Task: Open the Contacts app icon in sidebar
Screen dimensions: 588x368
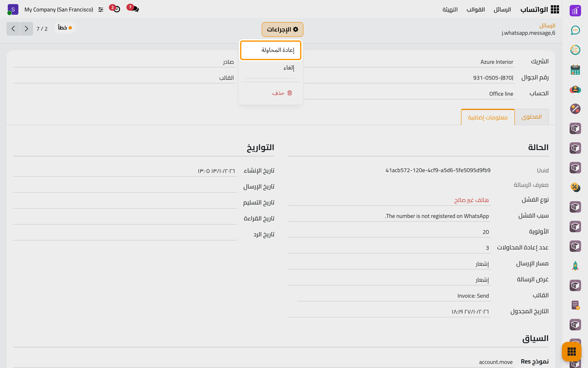Action: click(575, 89)
